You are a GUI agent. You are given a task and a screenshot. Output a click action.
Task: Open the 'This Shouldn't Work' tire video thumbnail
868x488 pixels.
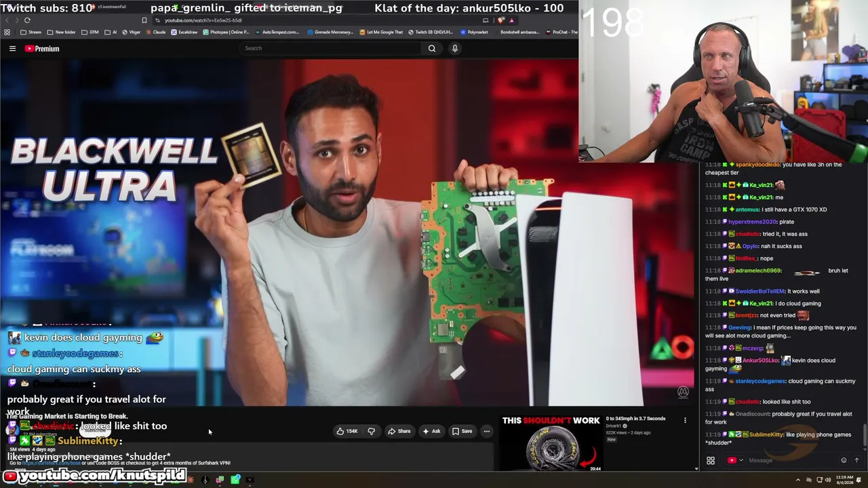[x=551, y=443]
